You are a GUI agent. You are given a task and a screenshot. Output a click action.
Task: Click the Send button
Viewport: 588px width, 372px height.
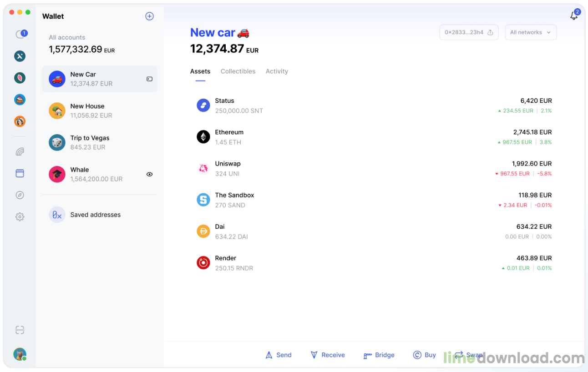click(279, 355)
